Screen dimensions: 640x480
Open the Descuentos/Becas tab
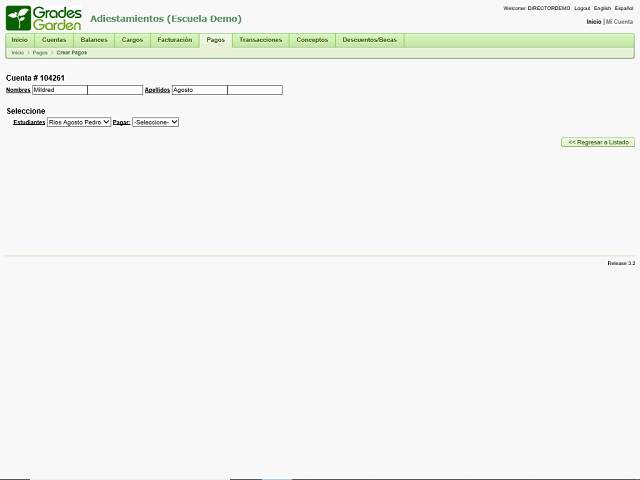tap(369, 40)
